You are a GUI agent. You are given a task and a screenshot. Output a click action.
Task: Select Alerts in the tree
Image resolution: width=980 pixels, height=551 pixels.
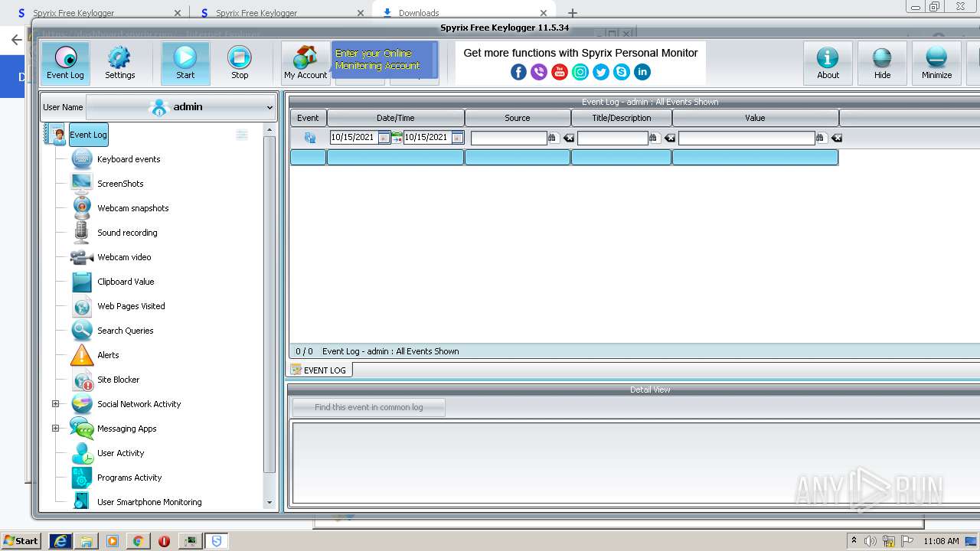pos(108,355)
